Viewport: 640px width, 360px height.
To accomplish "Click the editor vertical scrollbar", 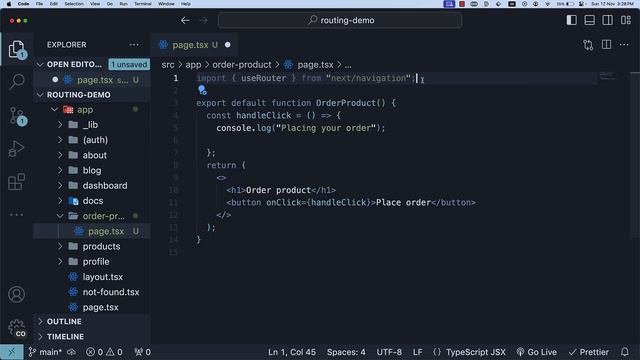I will [635, 155].
